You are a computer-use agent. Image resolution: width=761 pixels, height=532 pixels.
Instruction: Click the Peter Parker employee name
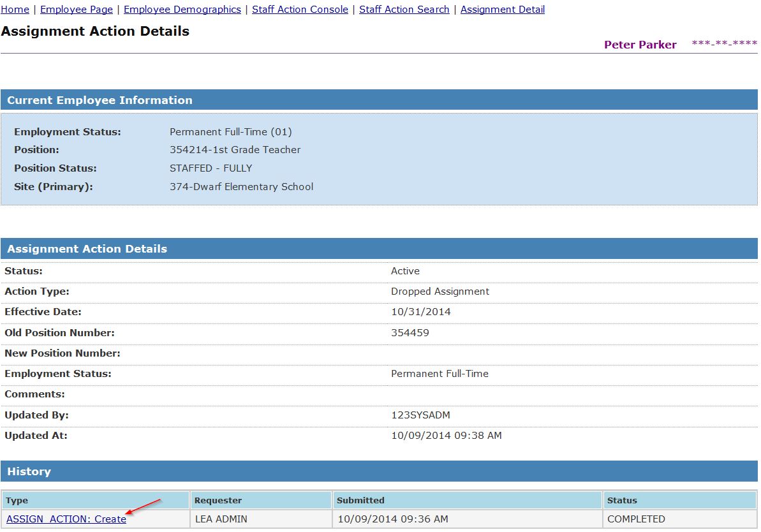pyautogui.click(x=640, y=45)
